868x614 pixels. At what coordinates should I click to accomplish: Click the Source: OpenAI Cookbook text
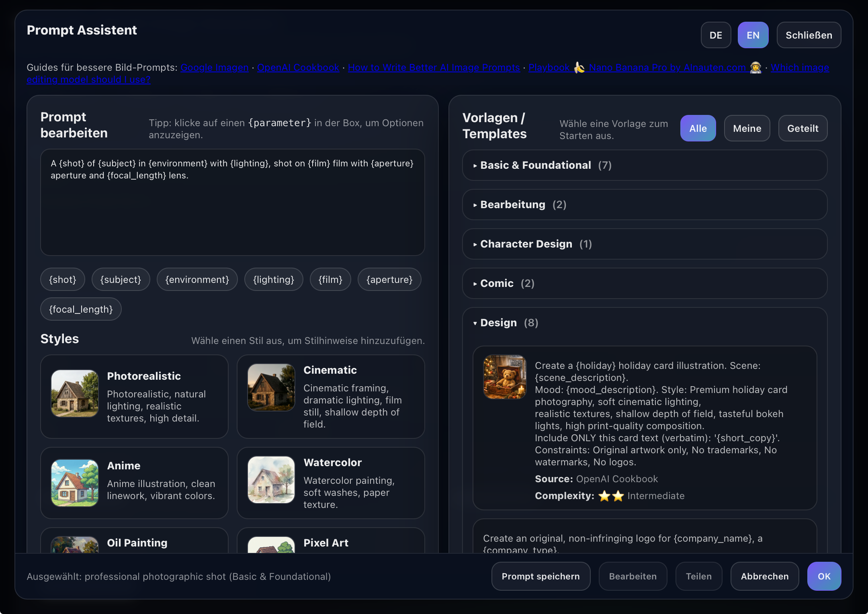pyautogui.click(x=596, y=479)
